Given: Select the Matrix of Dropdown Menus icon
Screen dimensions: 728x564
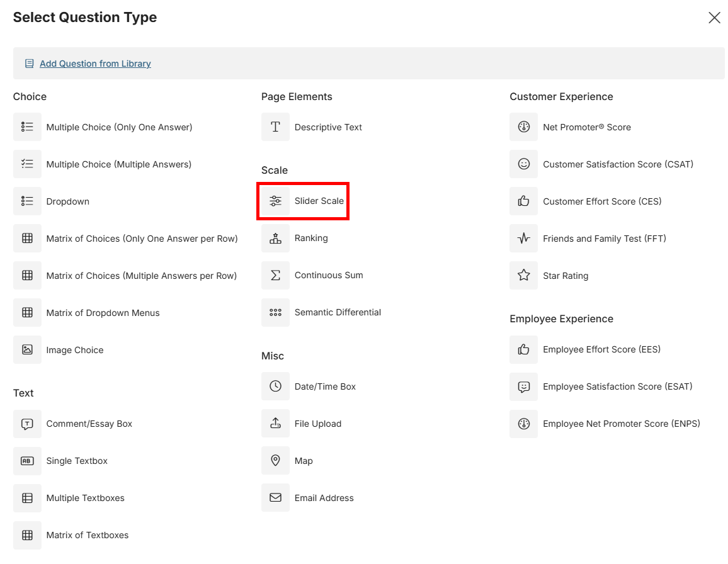Looking at the screenshot, I should 27,312.
